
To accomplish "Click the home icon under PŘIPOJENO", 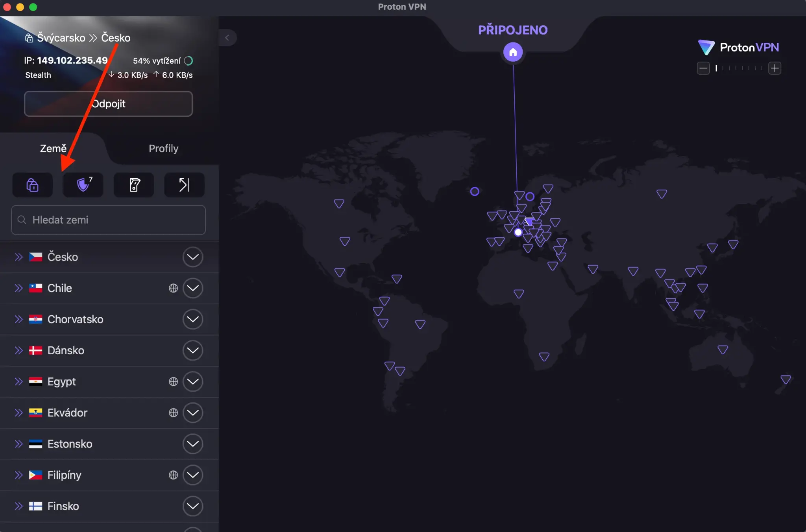I will [x=513, y=52].
